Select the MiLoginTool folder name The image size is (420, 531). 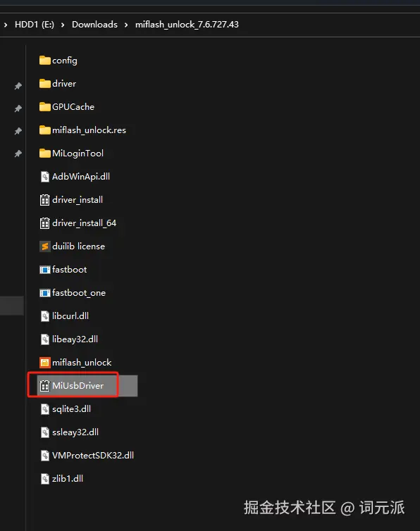78,154
